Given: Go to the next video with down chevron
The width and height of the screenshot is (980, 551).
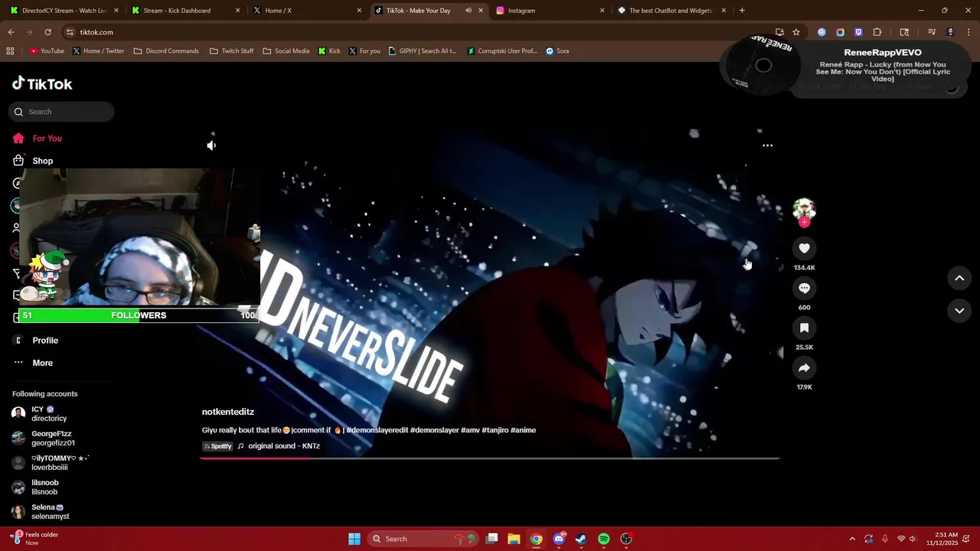Looking at the screenshot, I should tap(959, 311).
